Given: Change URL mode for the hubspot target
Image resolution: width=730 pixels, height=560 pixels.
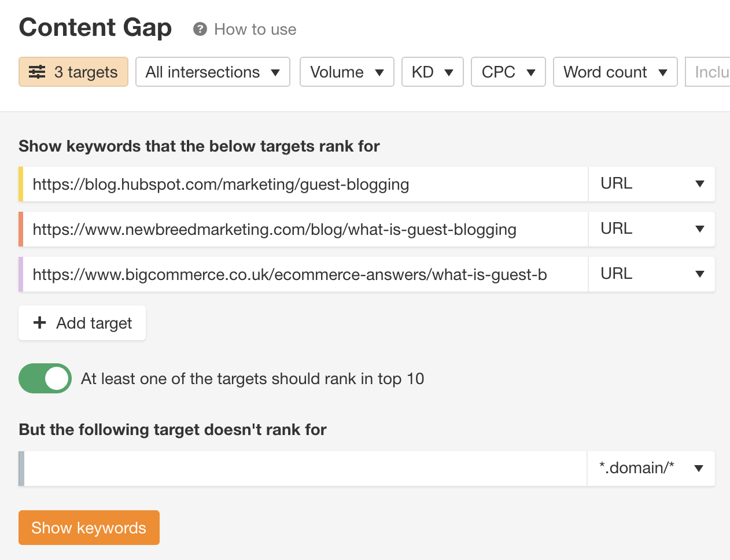Looking at the screenshot, I should (x=651, y=184).
